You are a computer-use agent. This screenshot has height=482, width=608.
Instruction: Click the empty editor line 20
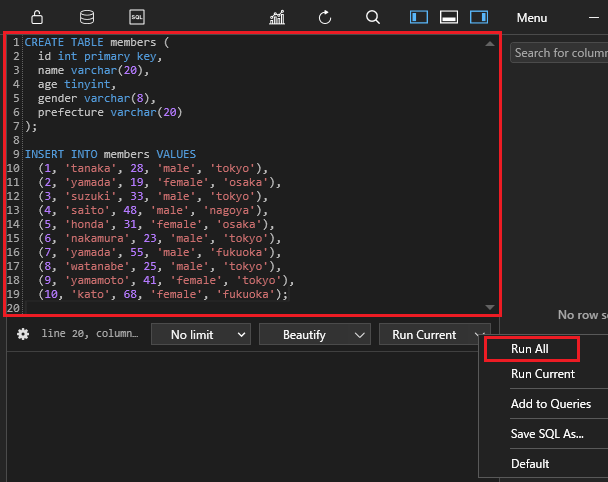252,308
